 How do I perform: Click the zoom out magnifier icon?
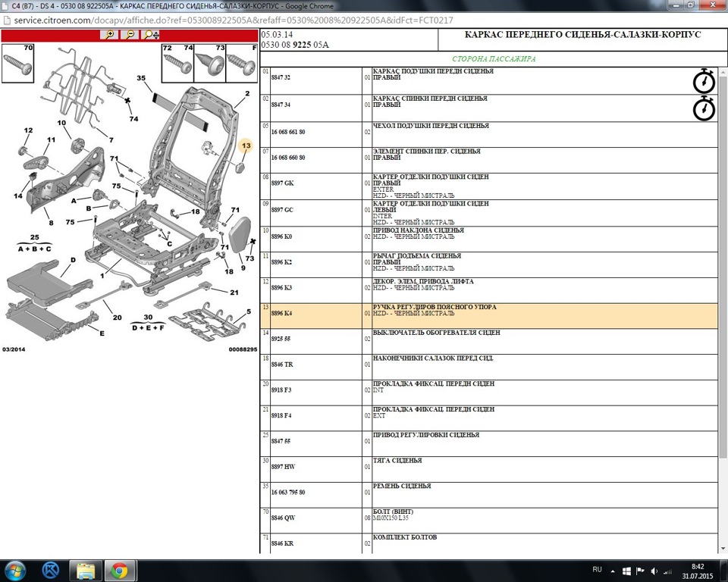[x=130, y=35]
